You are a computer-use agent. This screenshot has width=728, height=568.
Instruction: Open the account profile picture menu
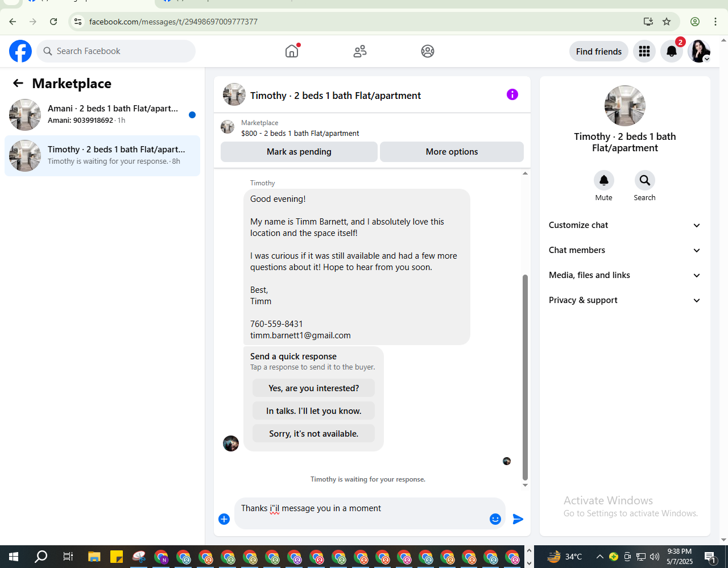coord(699,51)
